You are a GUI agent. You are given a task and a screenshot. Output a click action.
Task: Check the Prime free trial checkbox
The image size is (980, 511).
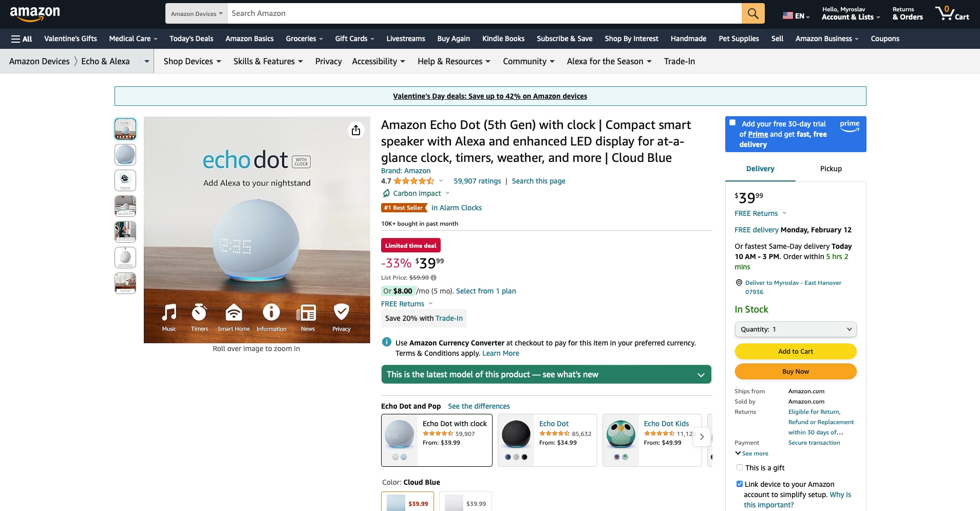[732, 123]
